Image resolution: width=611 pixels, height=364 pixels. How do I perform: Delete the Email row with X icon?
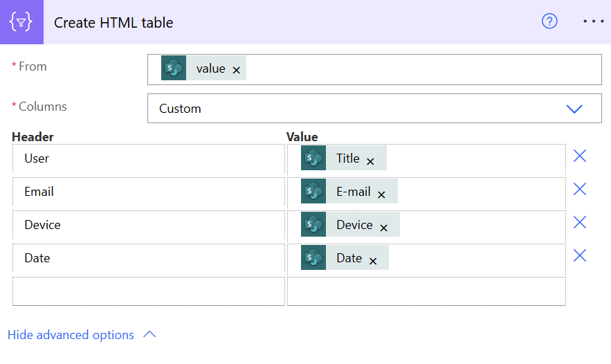pyautogui.click(x=580, y=190)
